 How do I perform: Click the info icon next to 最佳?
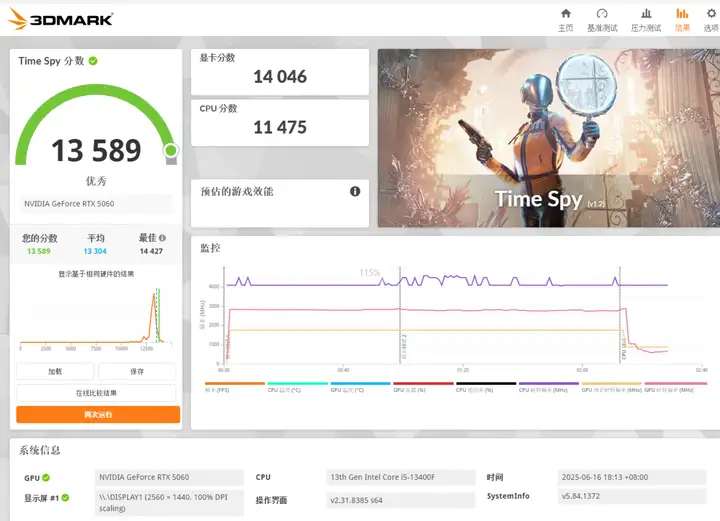pos(162,238)
